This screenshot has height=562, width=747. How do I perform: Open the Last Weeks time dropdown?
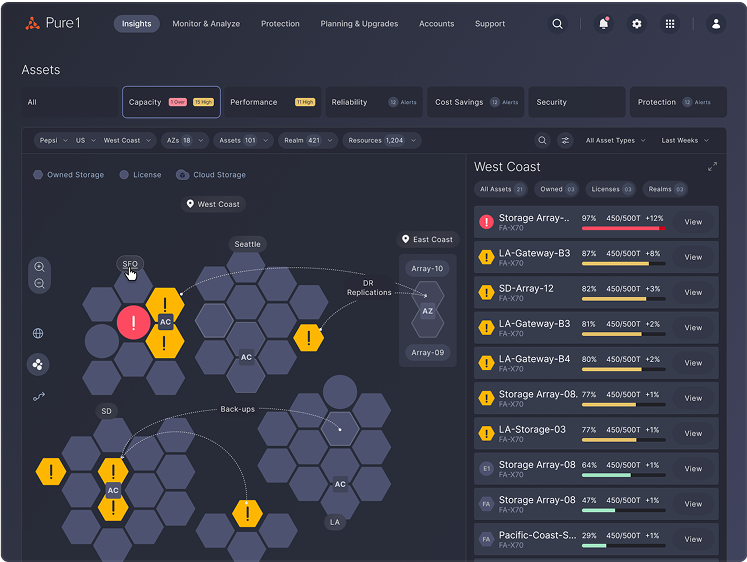[685, 140]
